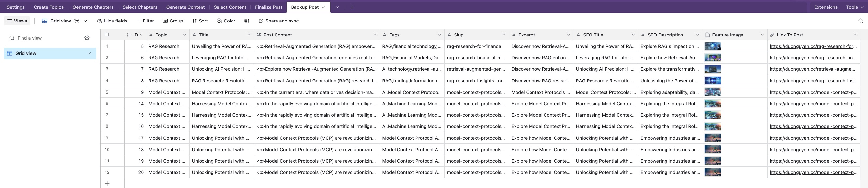Click the row height icon
Screen dimensions: 868x188
[x=247, y=21]
